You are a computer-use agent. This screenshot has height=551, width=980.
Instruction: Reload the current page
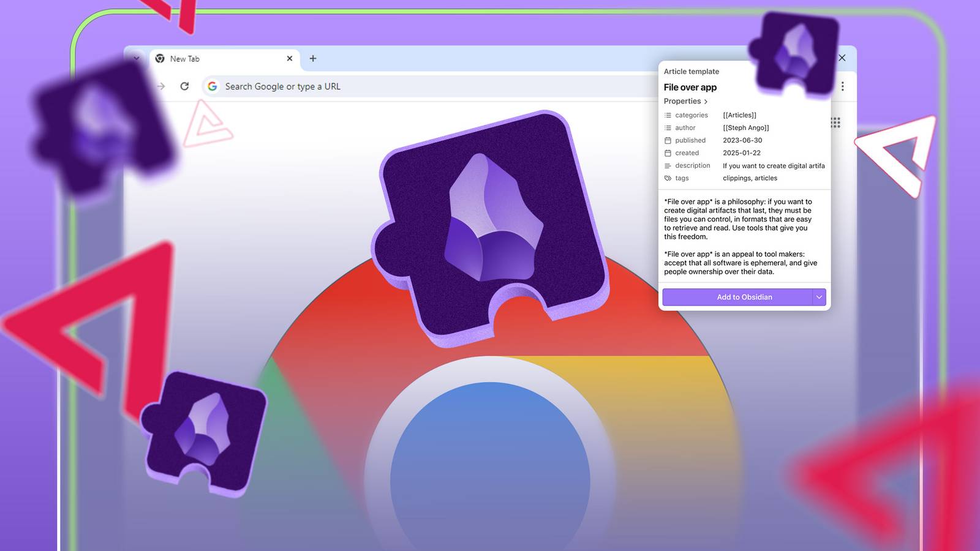[x=185, y=86]
